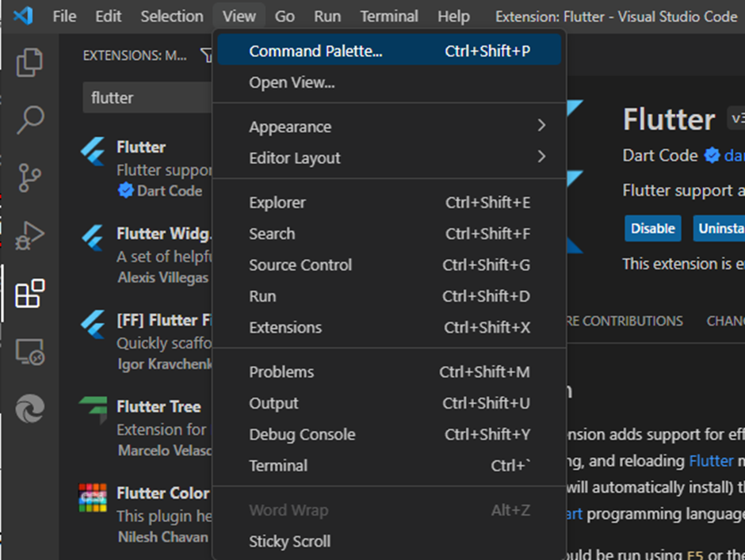This screenshot has width=745, height=560.
Task: Open the Go menu
Action: (285, 16)
